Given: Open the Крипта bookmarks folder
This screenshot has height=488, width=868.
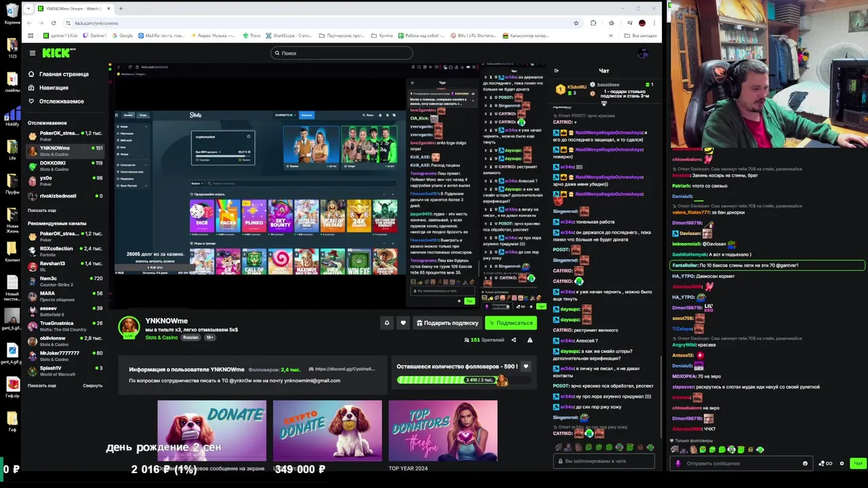Looking at the screenshot, I should click(x=382, y=35).
